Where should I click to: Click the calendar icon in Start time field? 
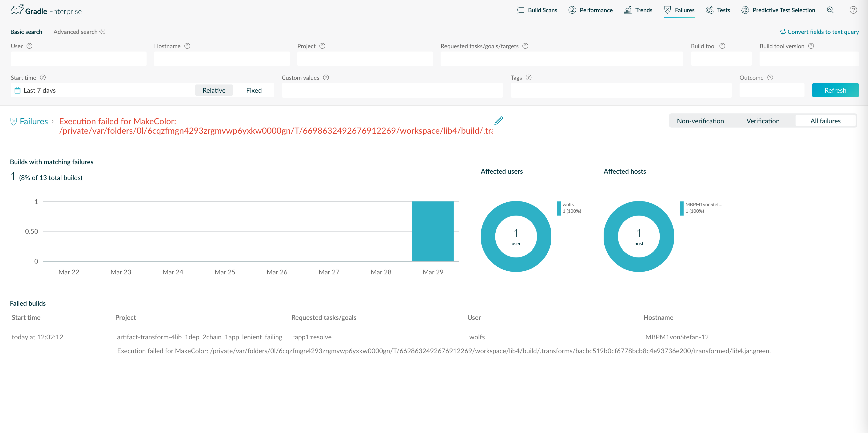click(17, 90)
